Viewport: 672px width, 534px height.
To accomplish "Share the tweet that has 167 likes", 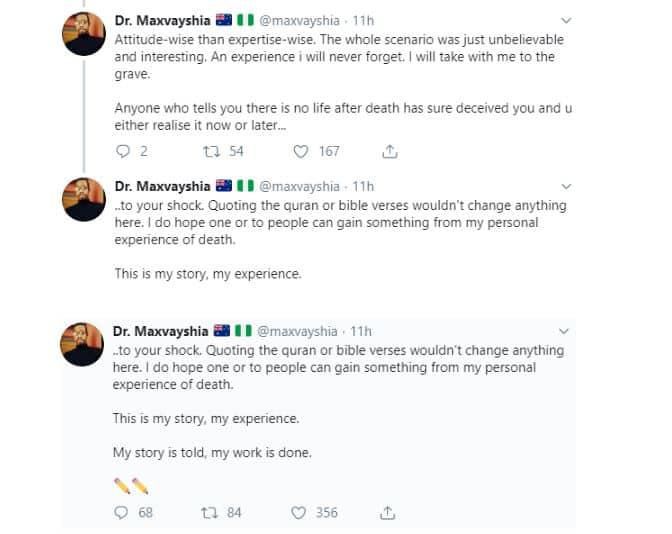I will (x=390, y=152).
